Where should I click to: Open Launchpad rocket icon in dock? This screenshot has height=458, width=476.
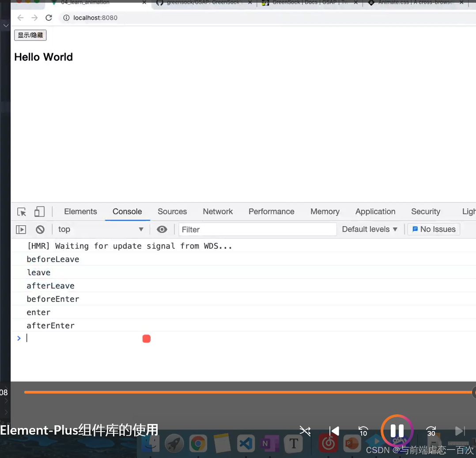[x=174, y=444]
